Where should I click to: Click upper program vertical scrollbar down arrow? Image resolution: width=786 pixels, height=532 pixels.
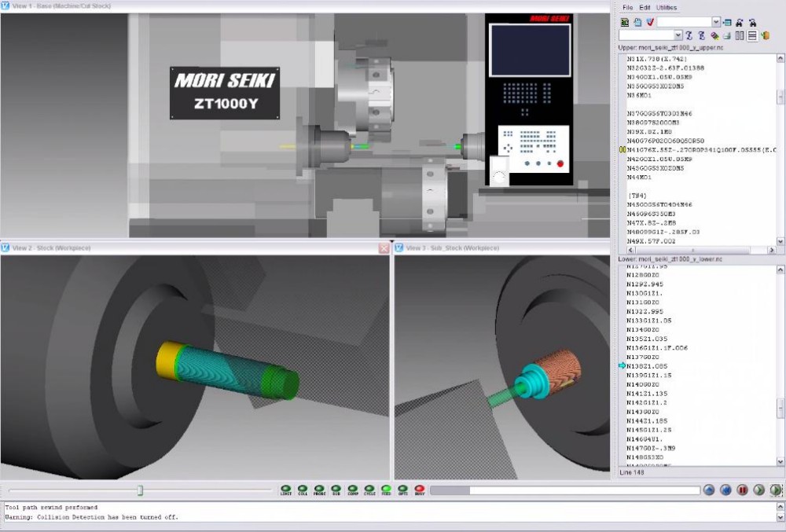(780, 241)
